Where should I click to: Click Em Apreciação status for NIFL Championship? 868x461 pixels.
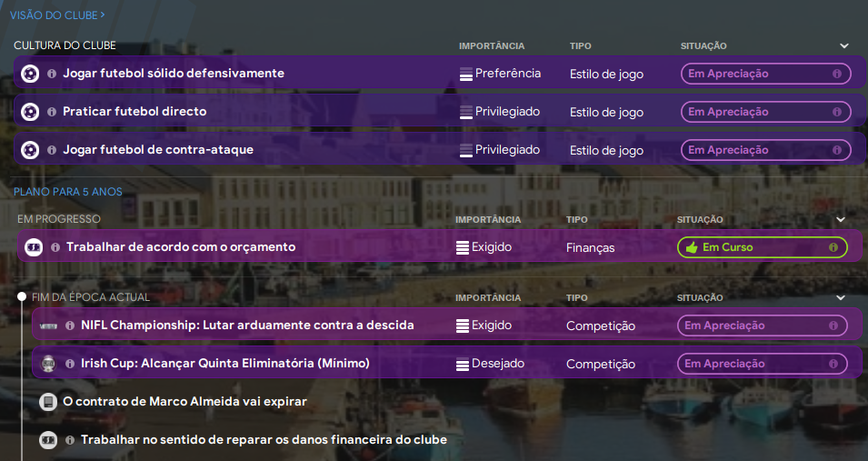(x=763, y=326)
